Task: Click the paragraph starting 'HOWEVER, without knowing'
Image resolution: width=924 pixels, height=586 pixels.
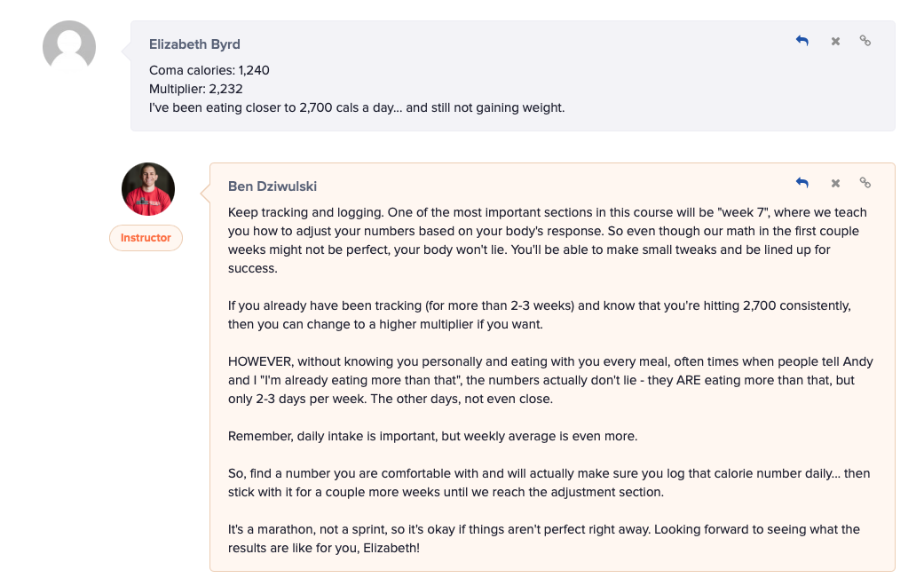Action: [550, 380]
